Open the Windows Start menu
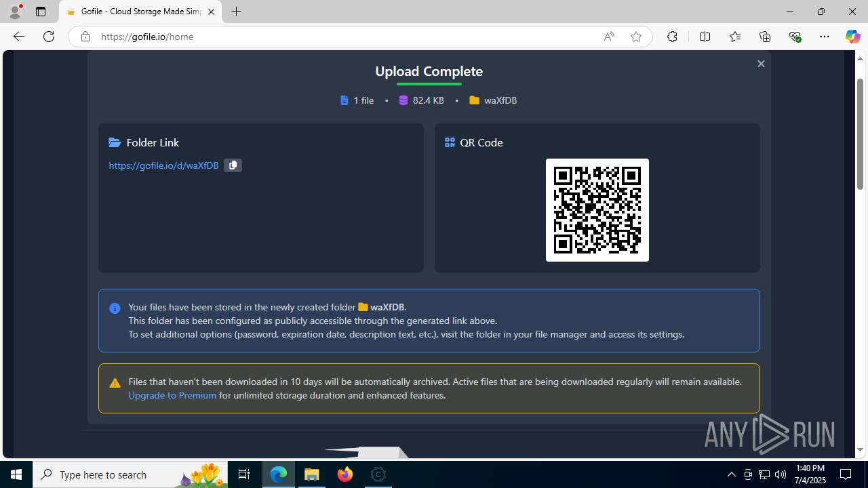This screenshot has width=868, height=488. 16,474
